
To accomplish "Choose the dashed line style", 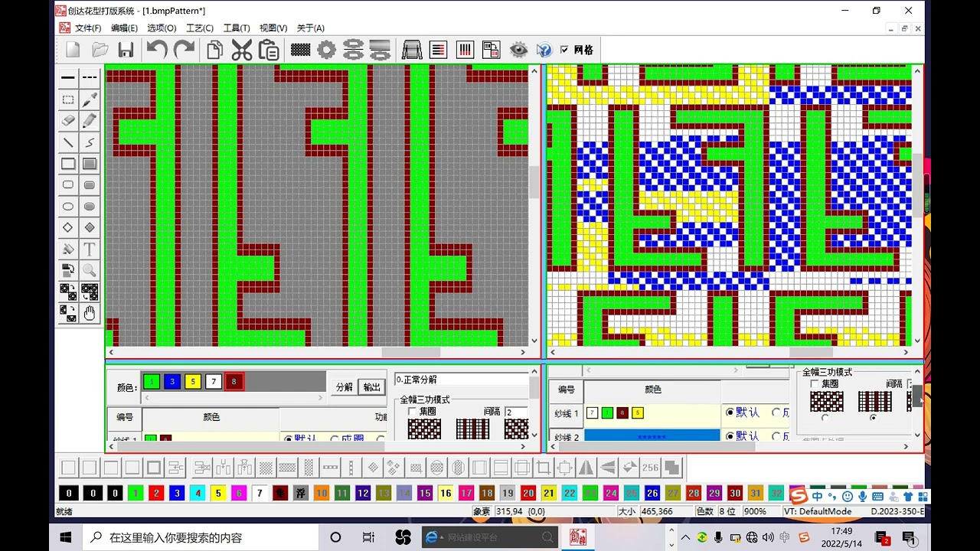I will click(90, 77).
